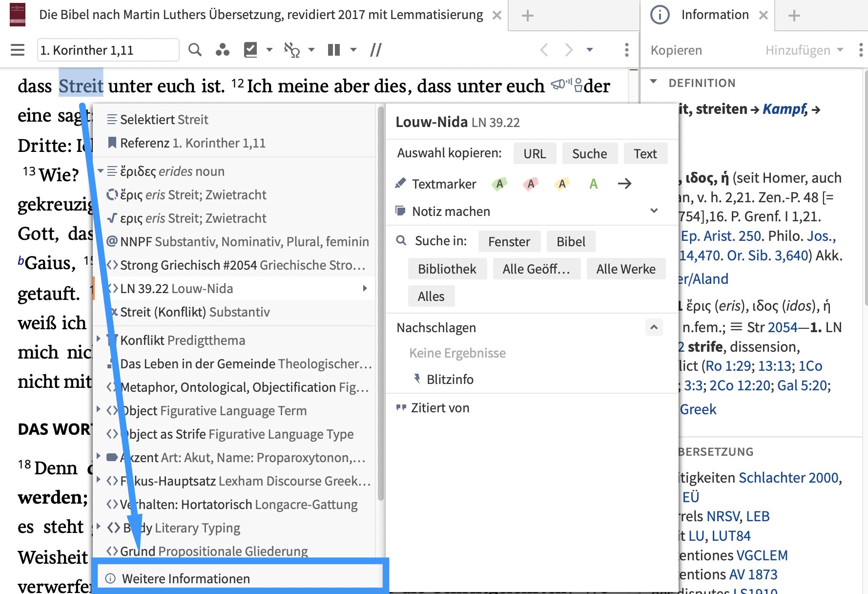Expand the Notiz machen options chevron
This screenshot has width=868, height=594.
click(654, 211)
